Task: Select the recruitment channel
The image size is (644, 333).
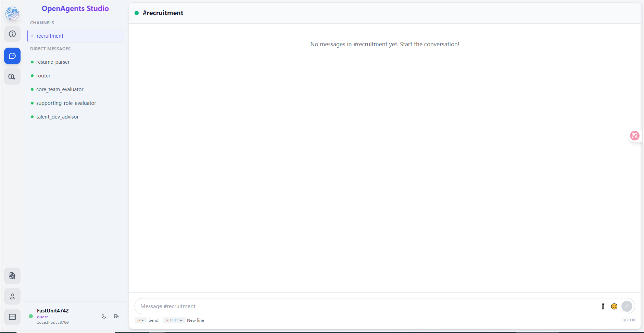Action: tap(76, 36)
